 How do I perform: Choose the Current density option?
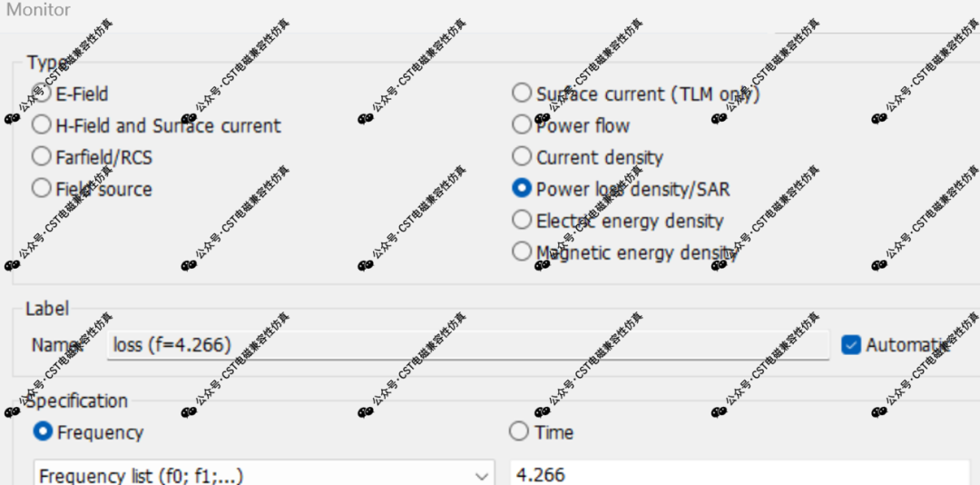click(x=521, y=156)
